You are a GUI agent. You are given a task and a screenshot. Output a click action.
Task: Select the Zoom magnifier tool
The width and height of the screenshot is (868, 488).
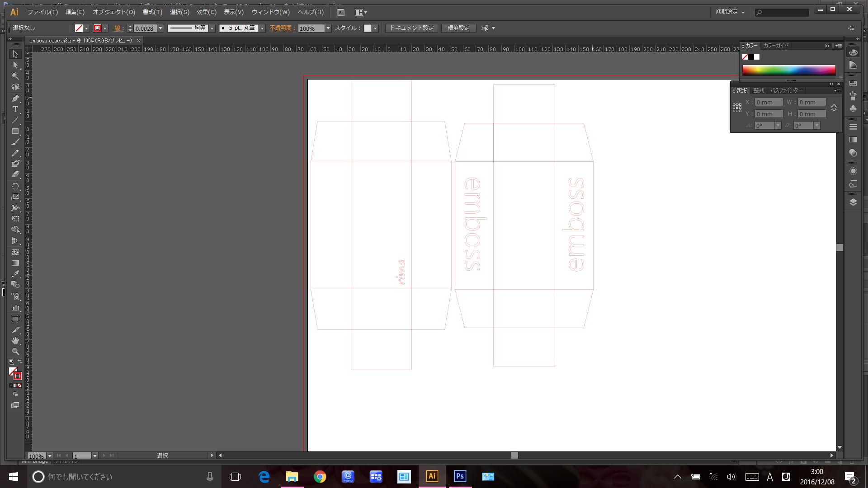[x=15, y=351]
